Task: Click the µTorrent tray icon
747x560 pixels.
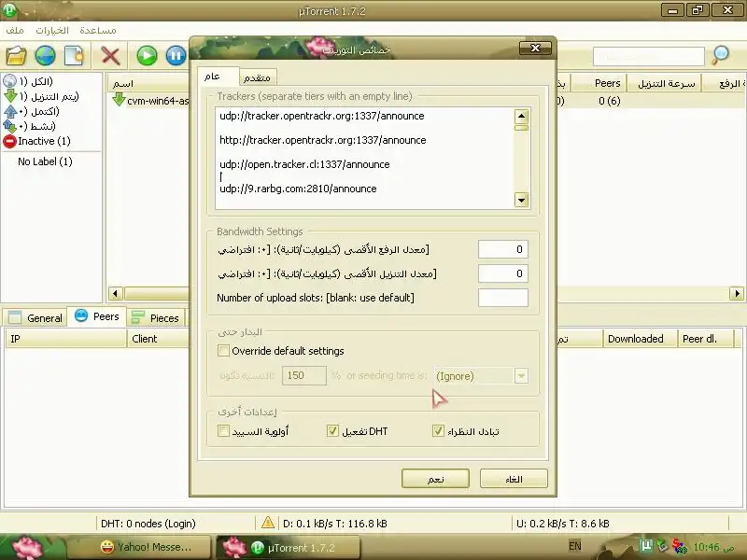Action: 645,546
